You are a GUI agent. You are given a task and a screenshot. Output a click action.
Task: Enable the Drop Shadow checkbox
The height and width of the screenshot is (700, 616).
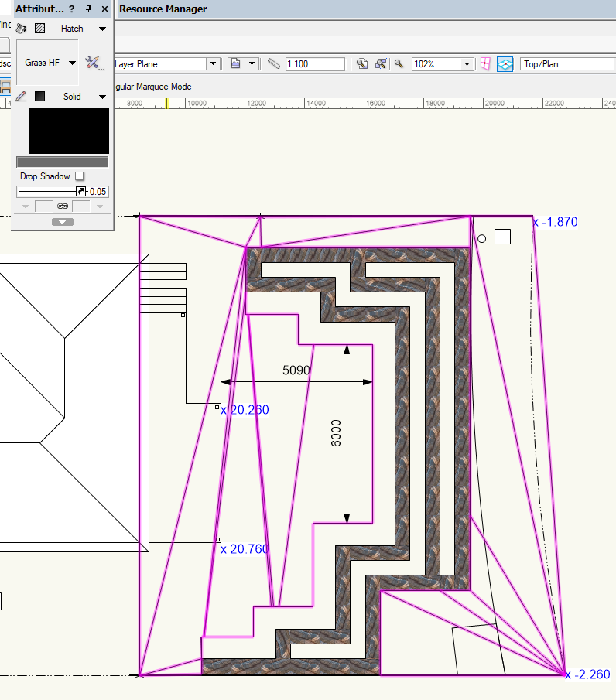(80, 176)
